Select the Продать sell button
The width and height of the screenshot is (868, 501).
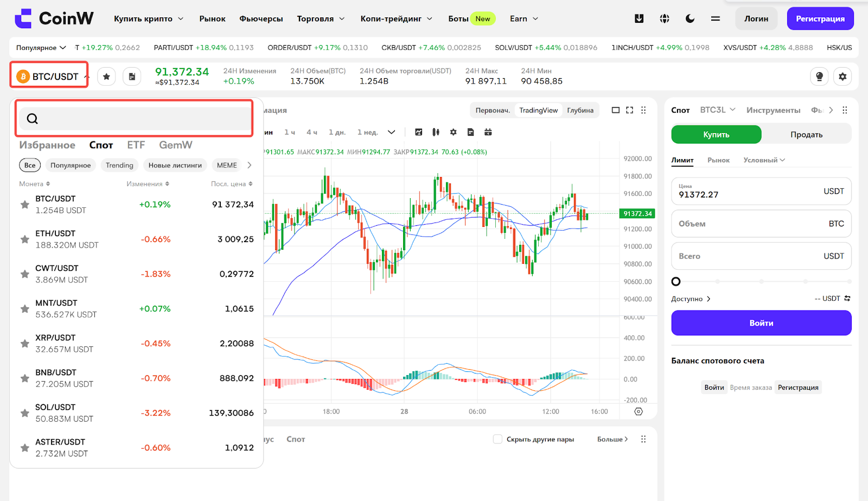pyautogui.click(x=806, y=135)
